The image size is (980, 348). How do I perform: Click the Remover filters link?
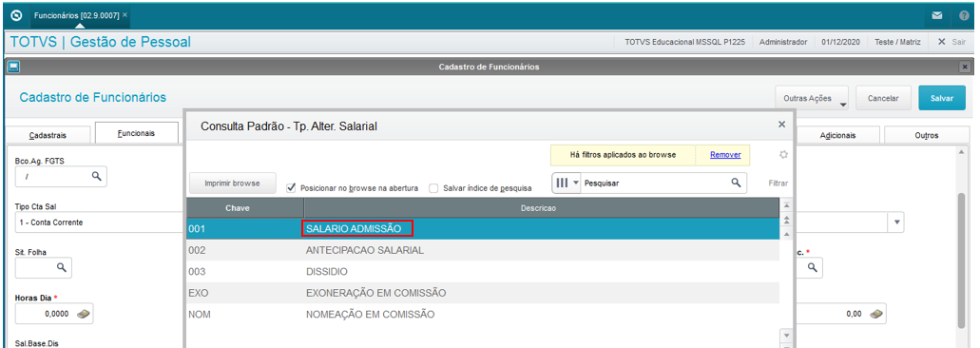point(725,154)
